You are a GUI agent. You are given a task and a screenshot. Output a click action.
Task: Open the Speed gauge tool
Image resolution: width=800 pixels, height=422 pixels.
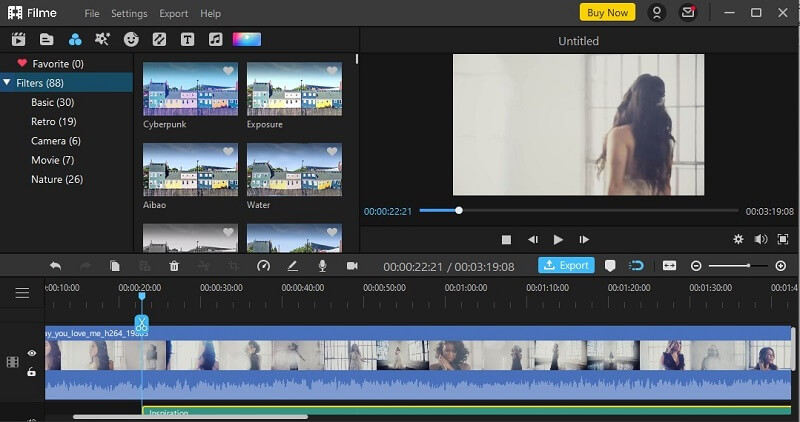(x=263, y=266)
